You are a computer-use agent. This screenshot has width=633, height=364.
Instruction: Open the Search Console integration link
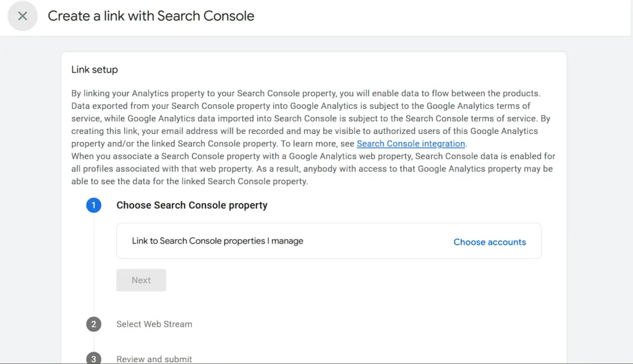tap(410, 143)
